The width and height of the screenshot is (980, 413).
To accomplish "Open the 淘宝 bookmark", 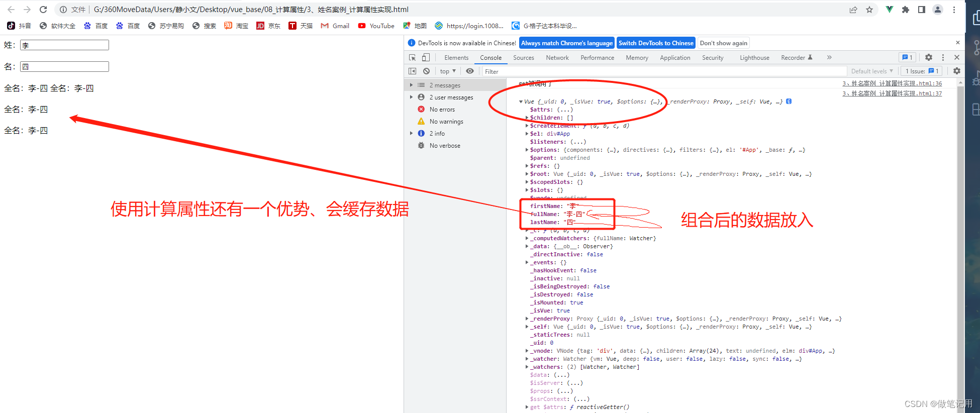I will [x=236, y=26].
